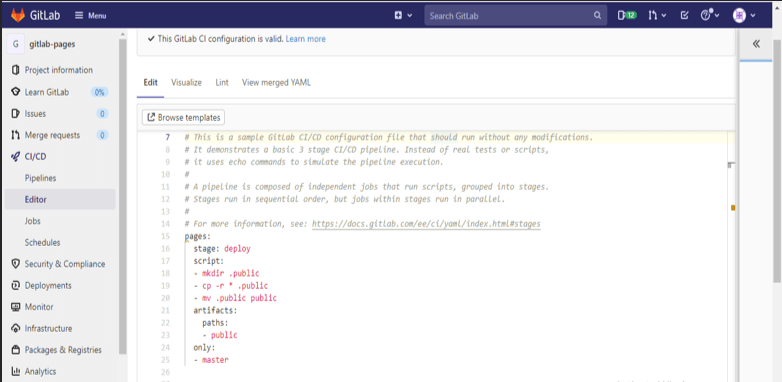This screenshot has height=382, width=782.
Task: Click the Monitor sidebar icon
Action: point(15,307)
